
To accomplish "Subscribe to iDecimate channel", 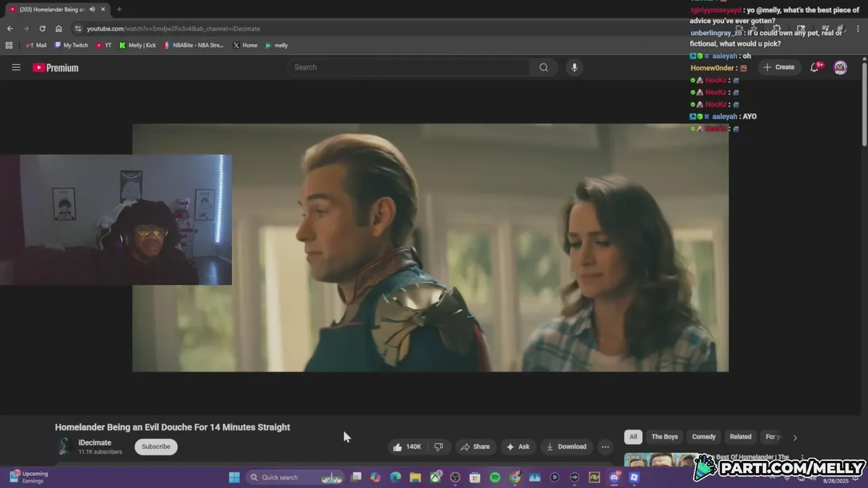I will point(156,447).
